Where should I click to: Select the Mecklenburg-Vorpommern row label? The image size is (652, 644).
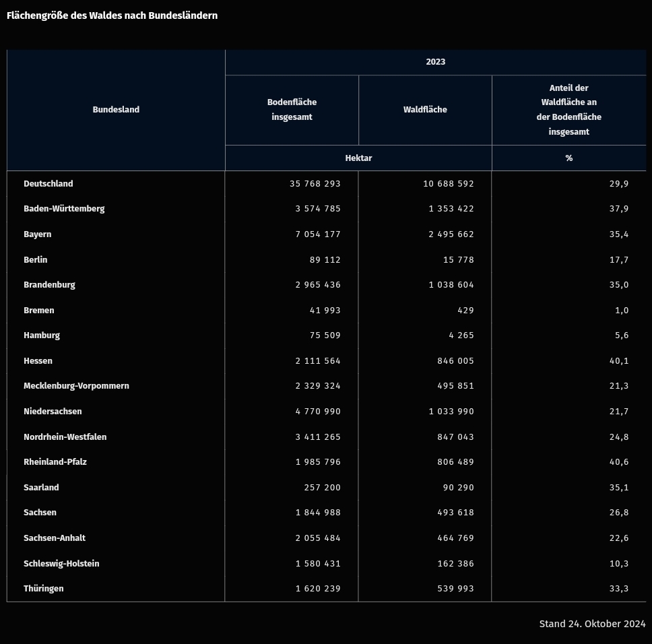coord(76,386)
